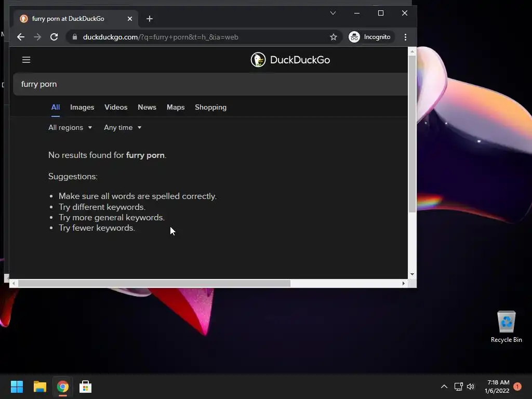
Task: Click the scroll-left arrow at the bottom
Action: (x=14, y=283)
